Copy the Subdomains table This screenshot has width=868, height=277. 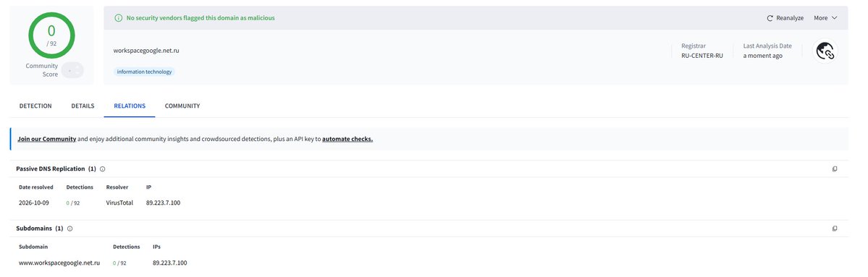coord(835,229)
